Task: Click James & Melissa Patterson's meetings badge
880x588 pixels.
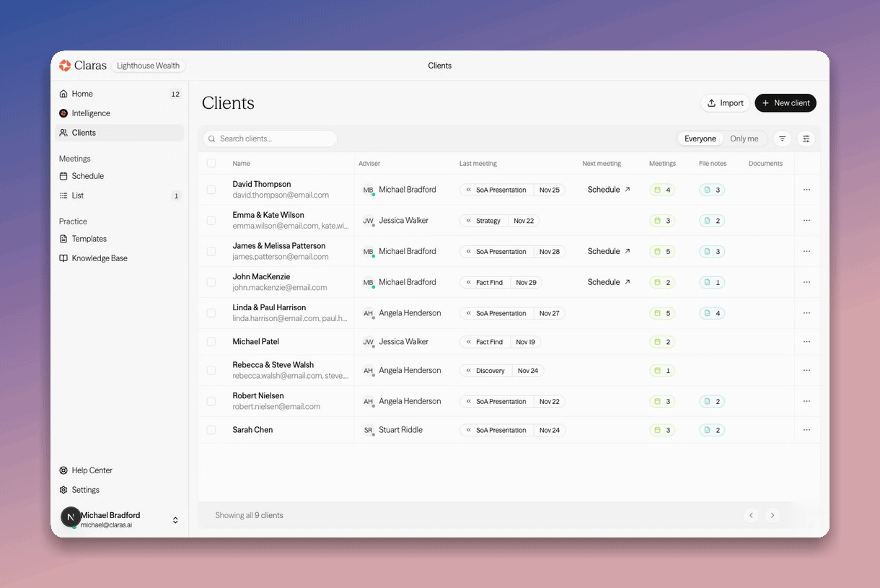Action: click(662, 252)
